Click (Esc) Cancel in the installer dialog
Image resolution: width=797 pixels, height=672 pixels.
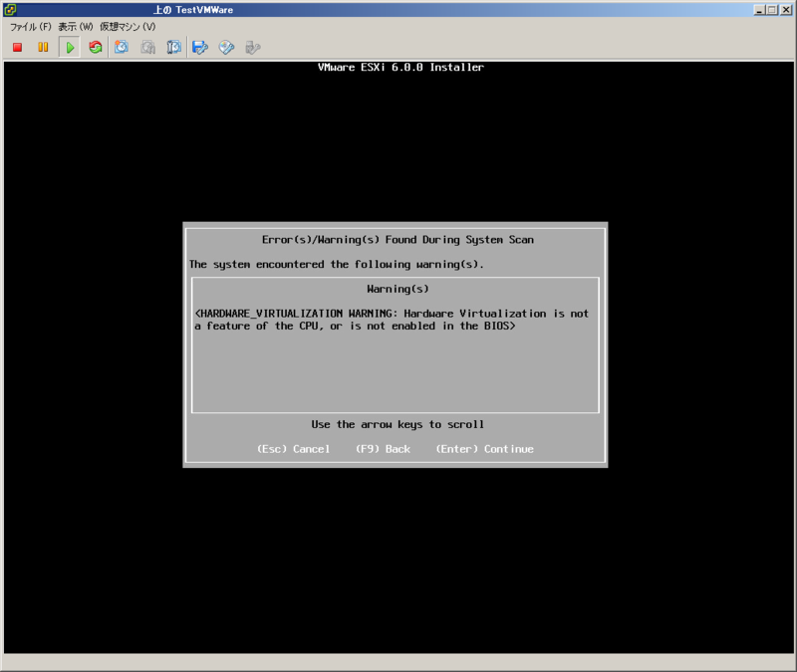293,449
